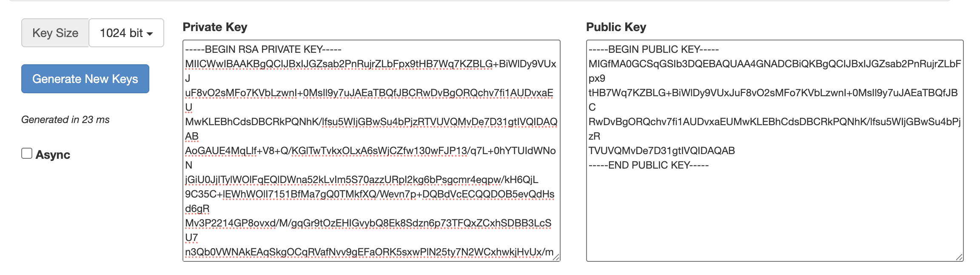Click the TVUVQMvDe7D31gtlVQIDAQAB line in public key

click(661, 151)
